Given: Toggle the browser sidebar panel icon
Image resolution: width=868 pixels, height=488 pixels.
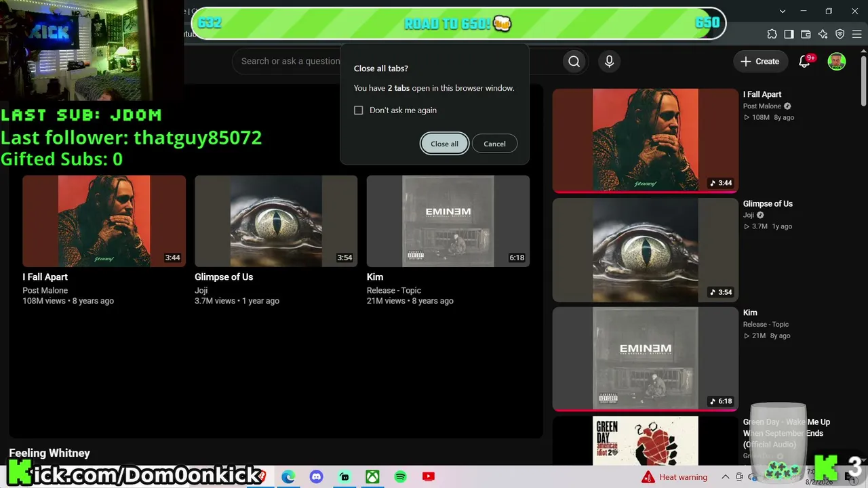Looking at the screenshot, I should coord(789,35).
